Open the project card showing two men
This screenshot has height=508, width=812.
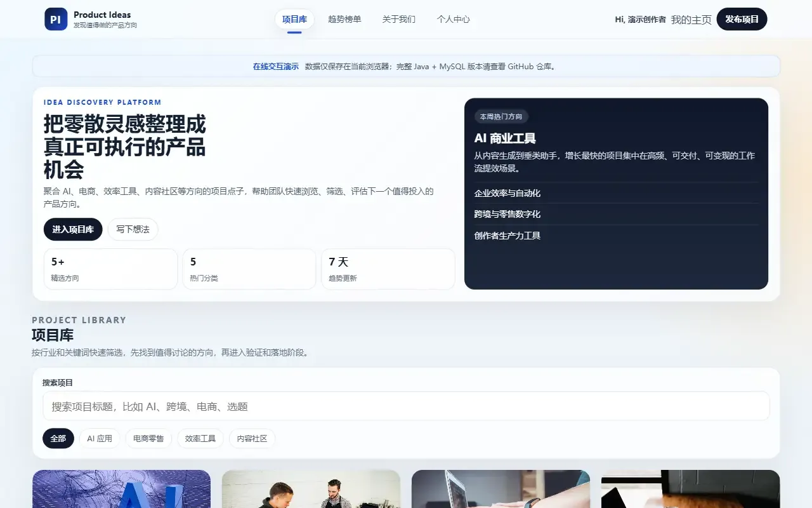coord(311,489)
